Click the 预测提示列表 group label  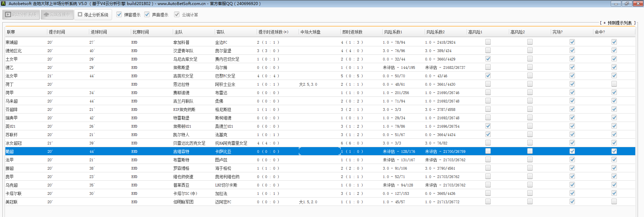click(619, 23)
